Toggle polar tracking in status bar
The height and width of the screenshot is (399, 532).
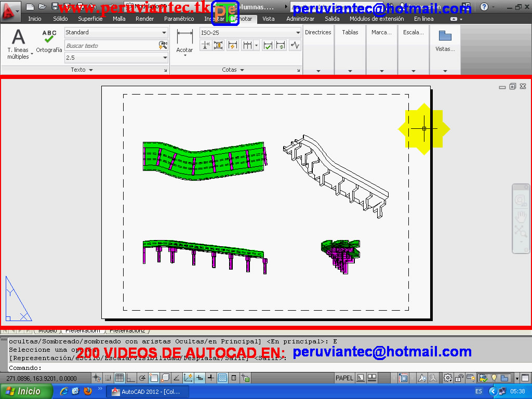142,378
